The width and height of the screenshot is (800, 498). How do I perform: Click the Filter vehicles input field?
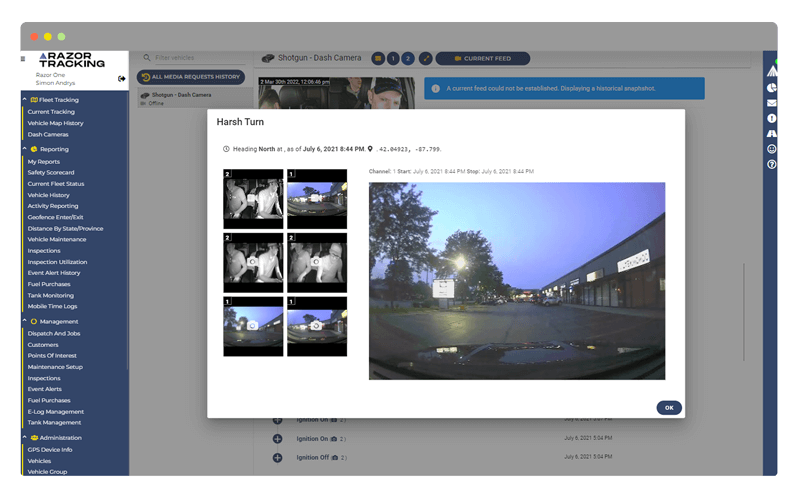[198, 58]
